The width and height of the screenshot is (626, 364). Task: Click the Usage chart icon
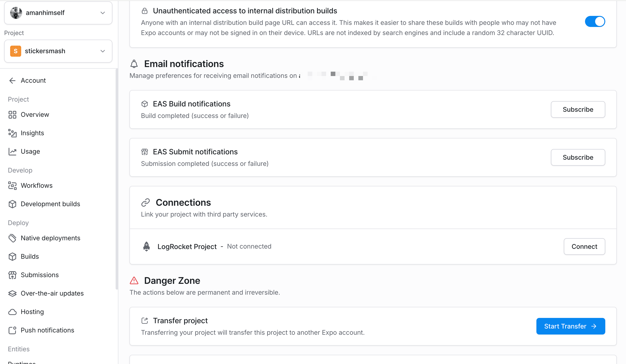[x=12, y=152]
